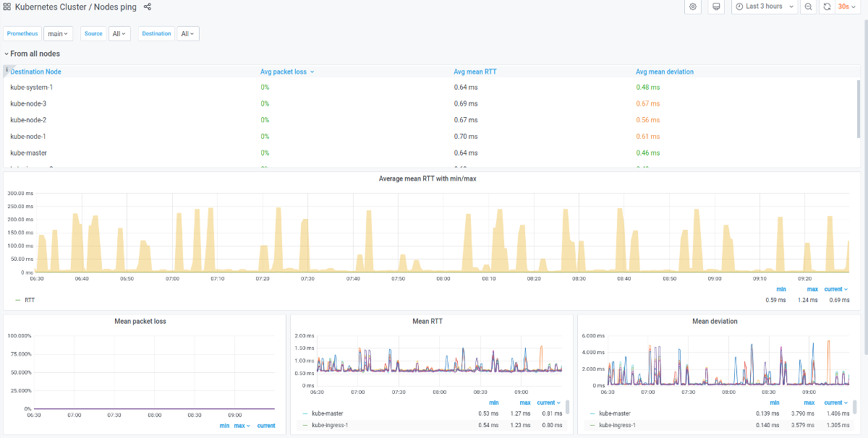868x438 pixels.
Task: Open the 30s refresh interval dropdown
Action: pos(846,7)
